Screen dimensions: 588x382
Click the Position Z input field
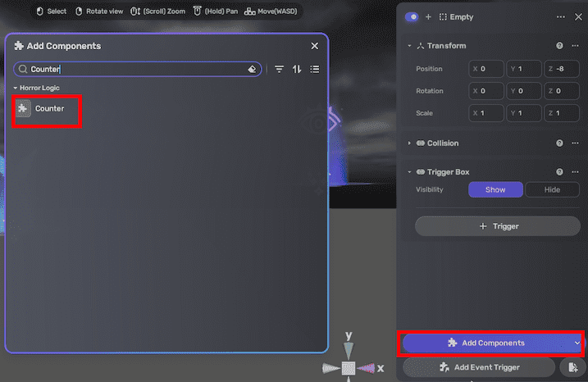564,69
